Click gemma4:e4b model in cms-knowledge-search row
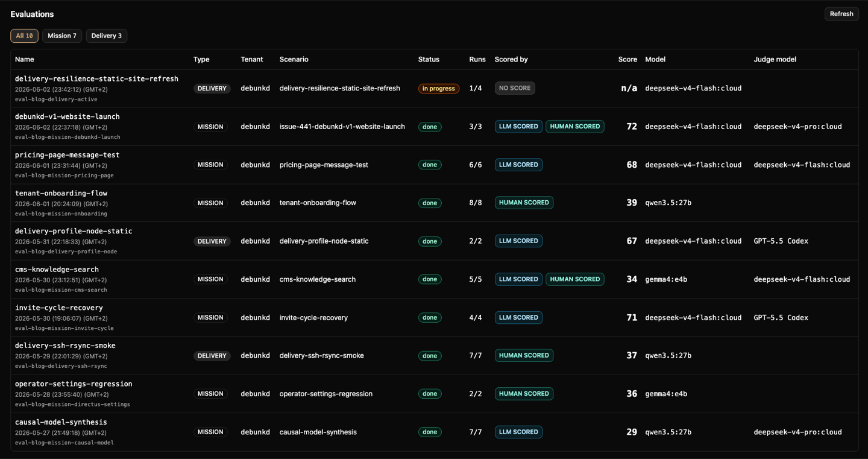The image size is (868, 459). coord(666,279)
